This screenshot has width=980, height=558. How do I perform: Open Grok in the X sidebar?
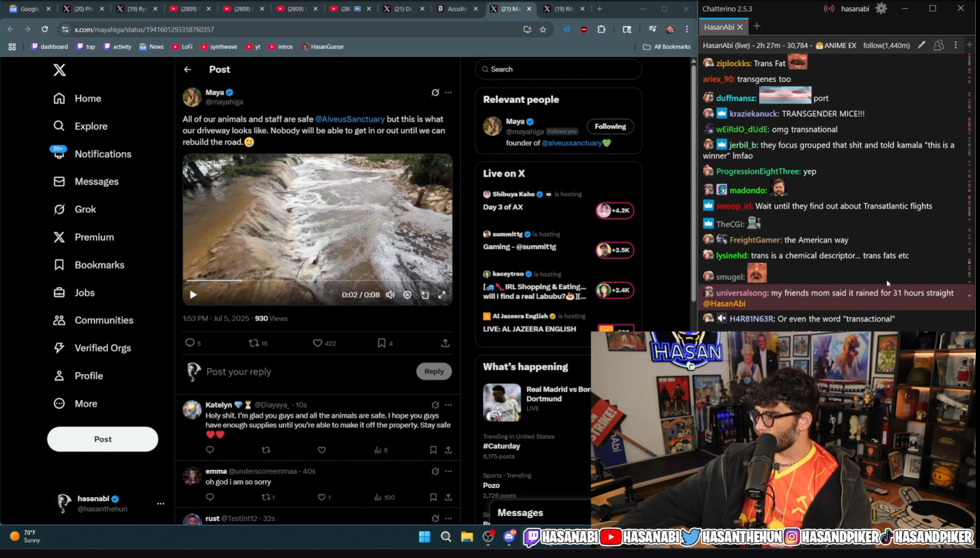coord(75,209)
